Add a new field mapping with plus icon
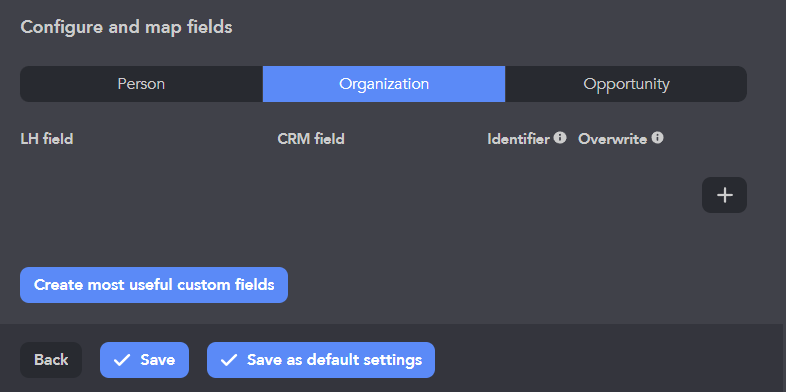 pyautogui.click(x=724, y=195)
